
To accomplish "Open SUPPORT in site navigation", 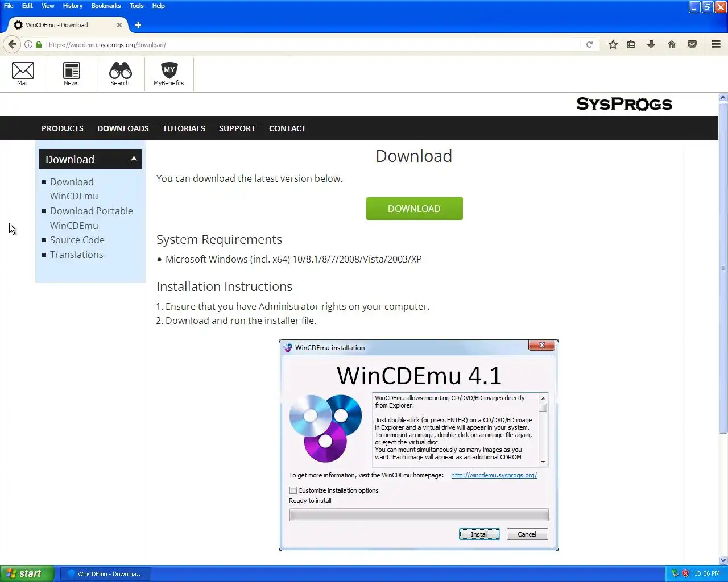I will point(237,128).
